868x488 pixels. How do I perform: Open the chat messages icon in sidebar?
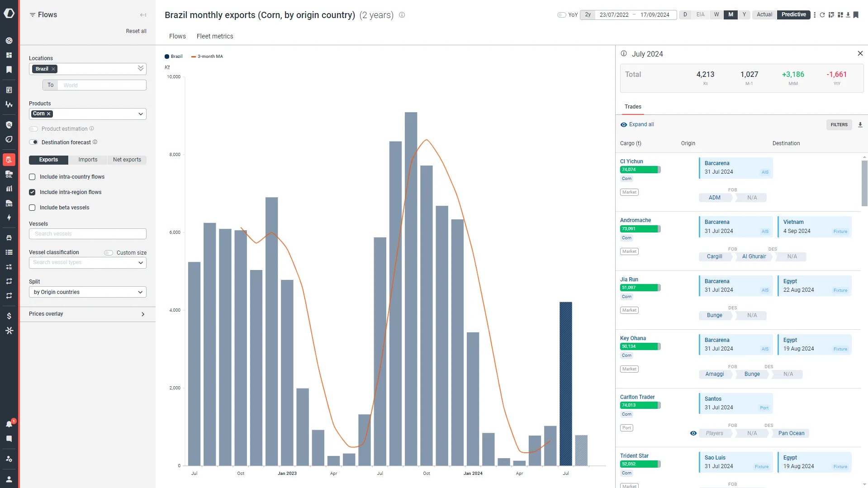(x=9, y=439)
